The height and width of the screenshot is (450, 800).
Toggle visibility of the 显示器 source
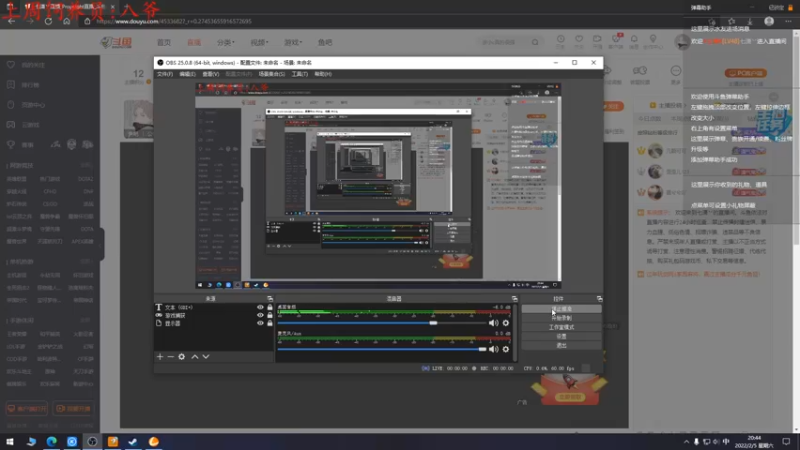point(260,323)
